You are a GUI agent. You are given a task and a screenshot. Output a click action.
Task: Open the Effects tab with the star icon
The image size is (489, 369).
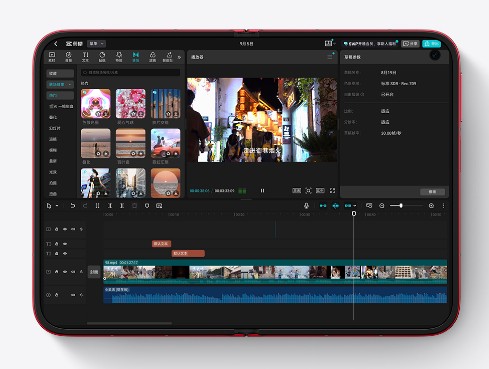coord(119,57)
